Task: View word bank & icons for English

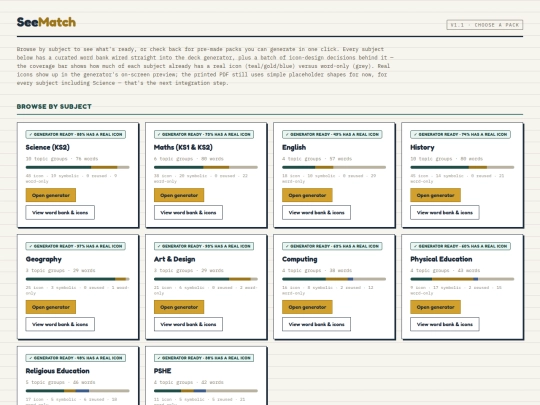Action: point(316,212)
